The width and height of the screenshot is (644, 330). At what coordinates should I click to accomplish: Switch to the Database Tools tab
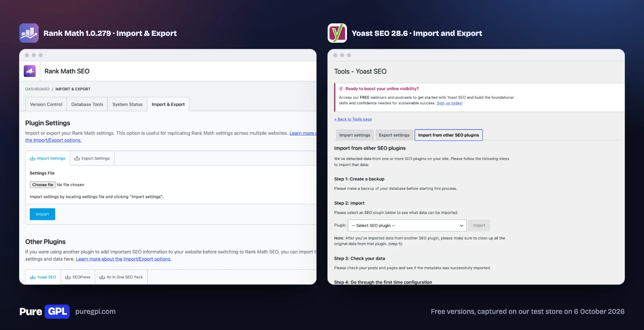pyautogui.click(x=87, y=104)
